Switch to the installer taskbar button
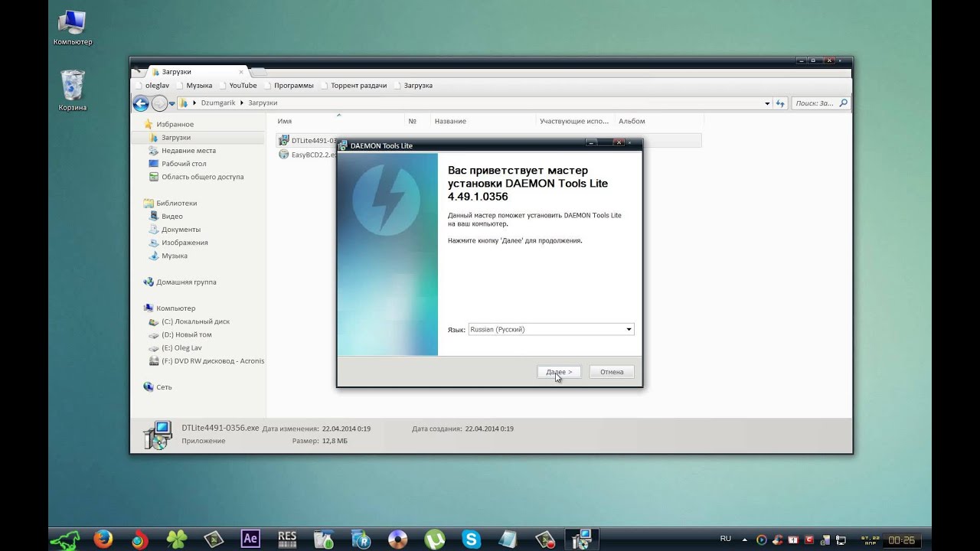Image resolution: width=980 pixels, height=551 pixels. [x=581, y=539]
